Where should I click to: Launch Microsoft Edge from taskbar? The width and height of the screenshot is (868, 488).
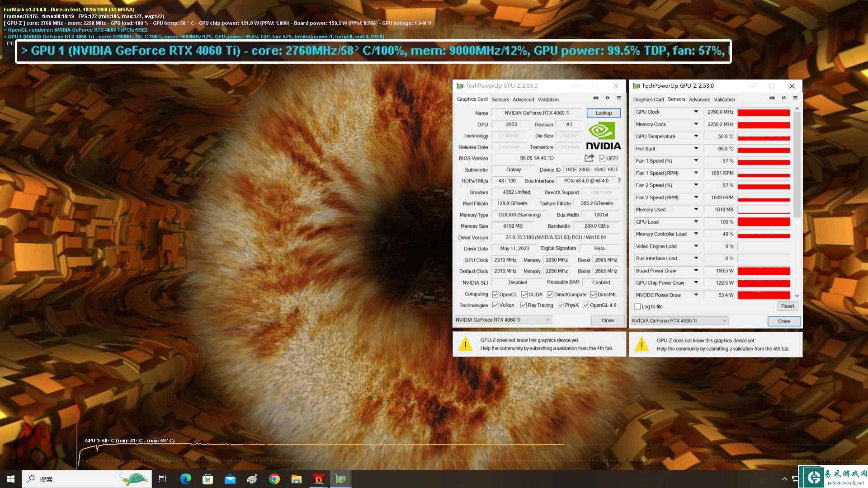pos(185,479)
